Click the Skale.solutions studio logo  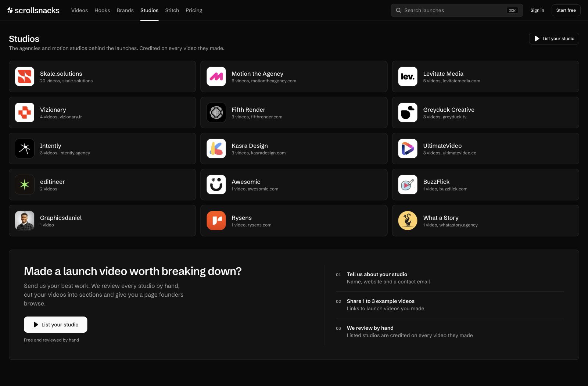[x=25, y=76]
